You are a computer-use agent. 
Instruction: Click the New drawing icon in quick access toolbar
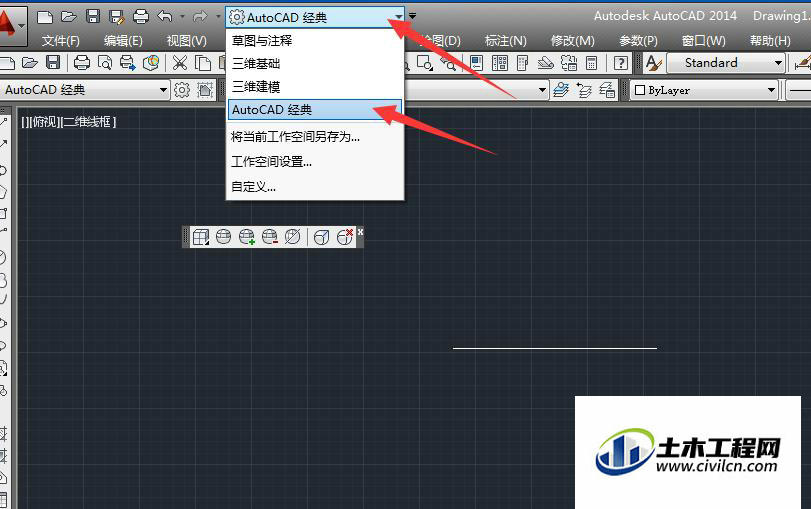pos(45,17)
